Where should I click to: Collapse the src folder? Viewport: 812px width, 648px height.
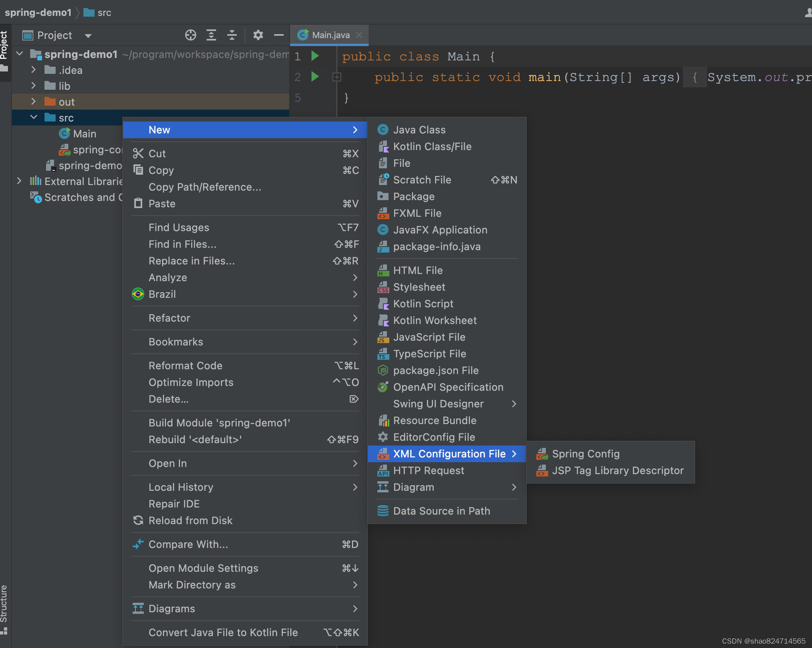[33, 118]
